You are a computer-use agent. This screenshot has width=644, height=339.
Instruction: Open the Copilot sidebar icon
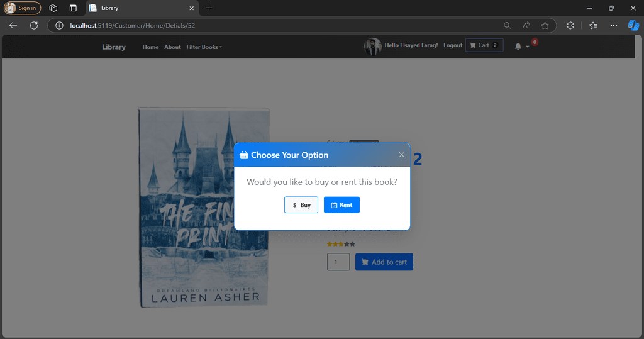(x=633, y=26)
